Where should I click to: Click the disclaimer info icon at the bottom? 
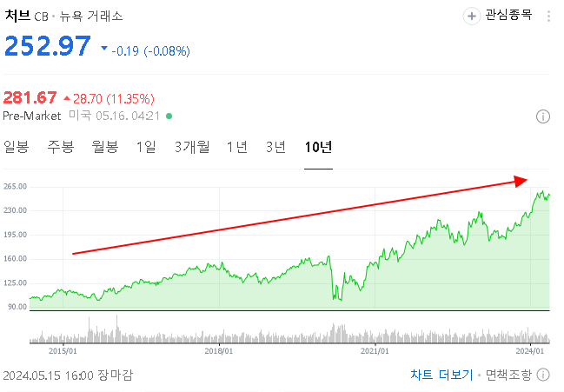[543, 375]
